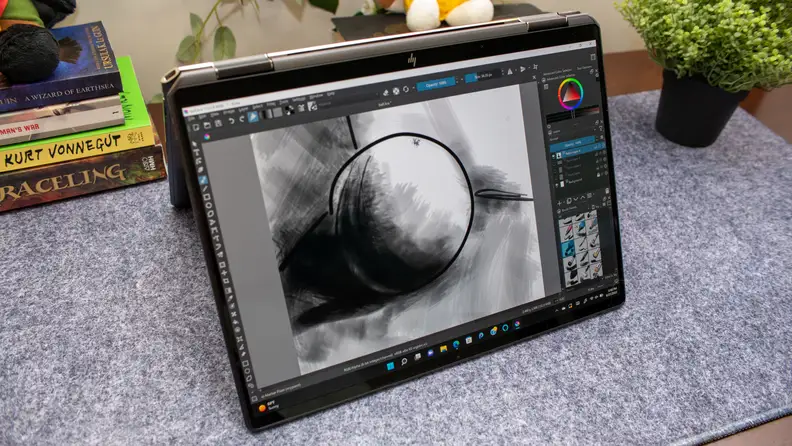Open File Explorer from the taskbar
Image resolution: width=792 pixels, height=446 pixels.
tap(443, 350)
